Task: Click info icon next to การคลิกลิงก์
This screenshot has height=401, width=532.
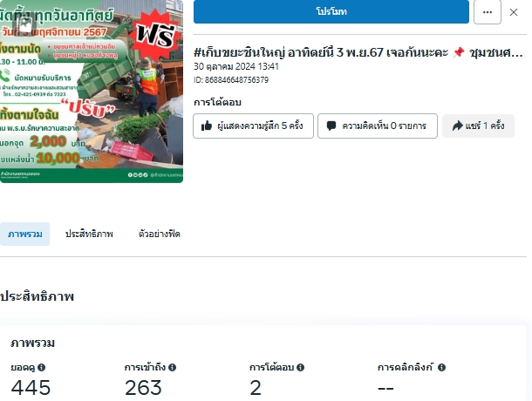Action: [x=441, y=367]
